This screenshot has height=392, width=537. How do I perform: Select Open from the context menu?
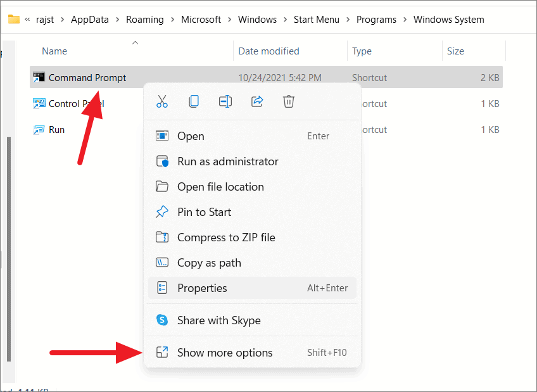tap(191, 136)
